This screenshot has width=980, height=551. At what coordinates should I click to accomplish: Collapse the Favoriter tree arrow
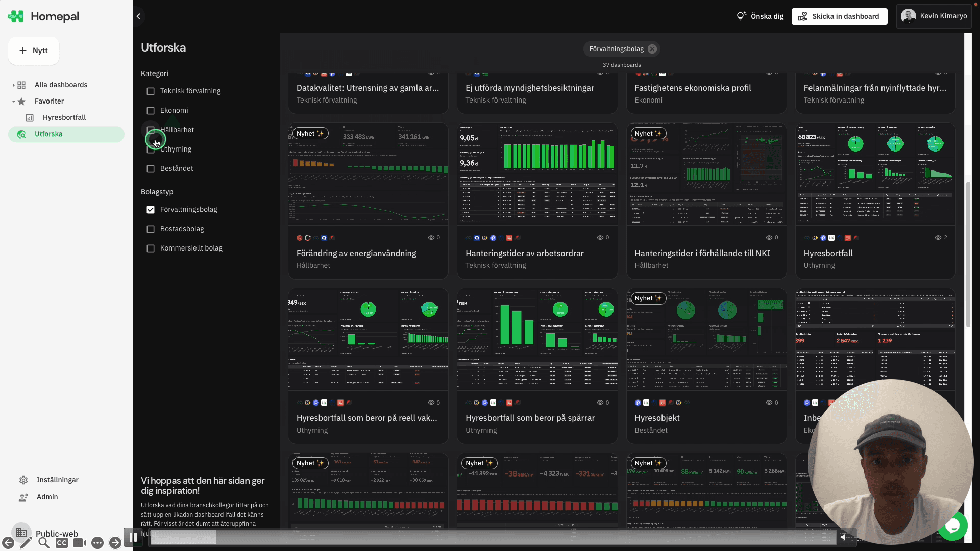pos(13,102)
